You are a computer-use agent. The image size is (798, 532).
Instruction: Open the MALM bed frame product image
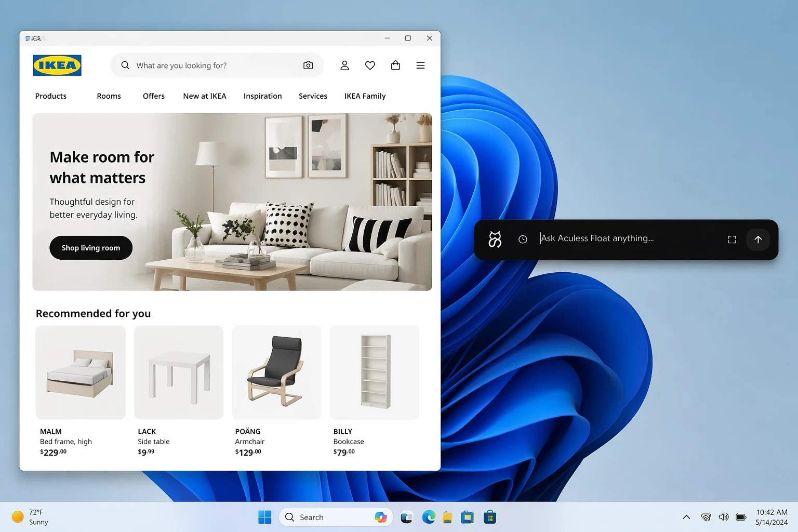point(81,373)
